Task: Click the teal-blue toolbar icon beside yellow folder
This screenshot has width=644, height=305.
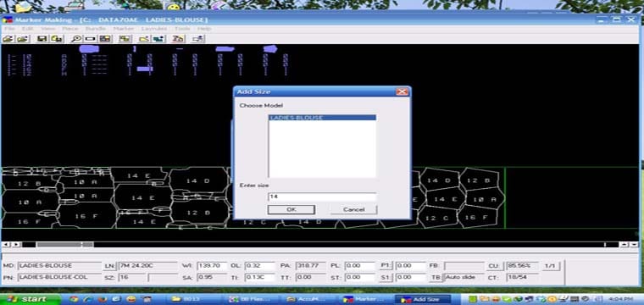Action: click(158, 39)
